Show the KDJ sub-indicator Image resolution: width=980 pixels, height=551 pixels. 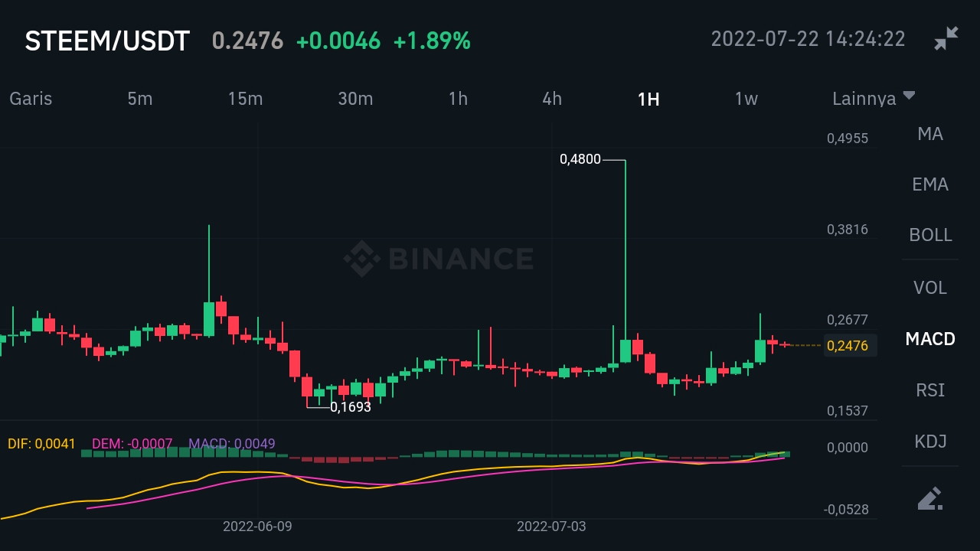point(930,442)
